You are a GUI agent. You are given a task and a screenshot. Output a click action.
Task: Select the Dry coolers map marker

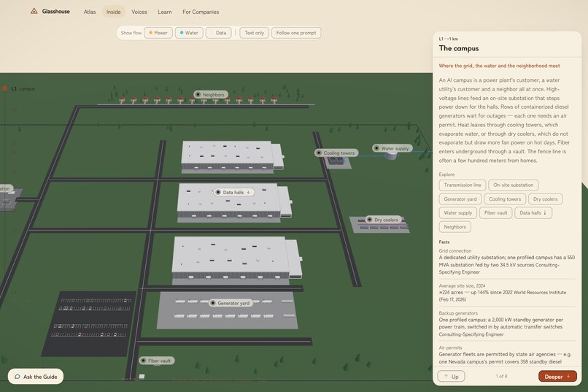[383, 220]
